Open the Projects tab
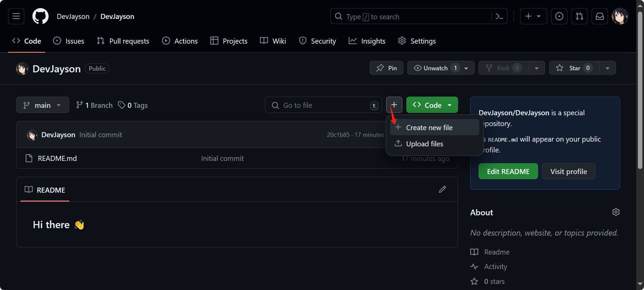 [x=229, y=41]
